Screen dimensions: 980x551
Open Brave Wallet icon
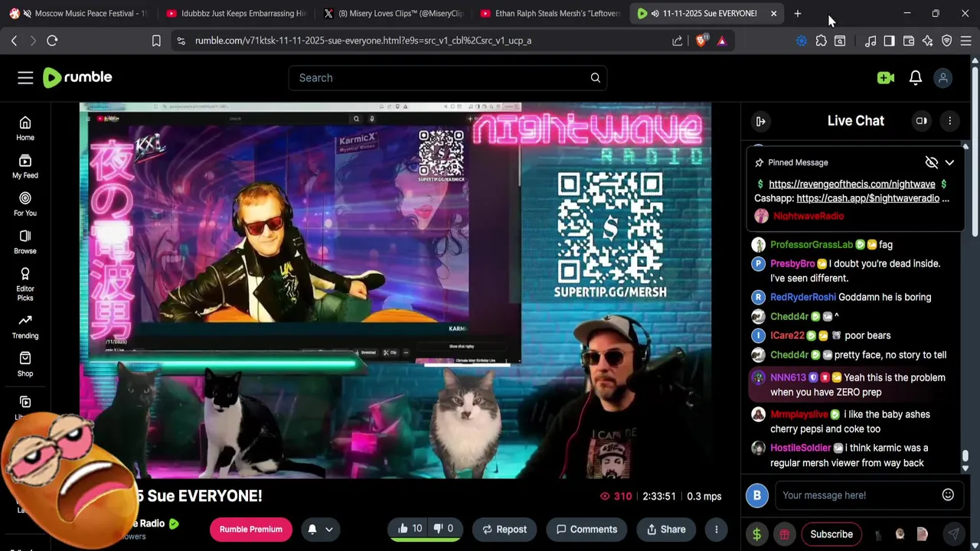(909, 41)
